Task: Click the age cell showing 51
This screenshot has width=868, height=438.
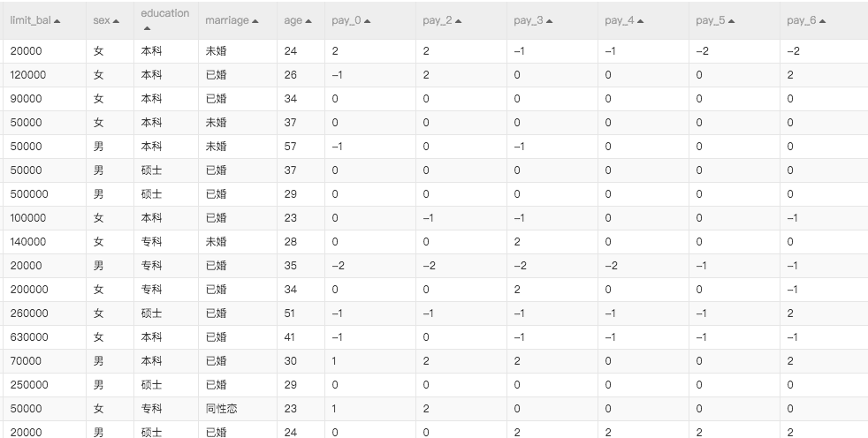Action: [291, 313]
